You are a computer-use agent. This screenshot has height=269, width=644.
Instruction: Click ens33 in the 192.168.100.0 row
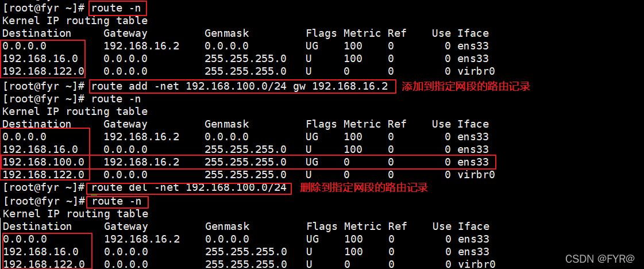pos(473,162)
